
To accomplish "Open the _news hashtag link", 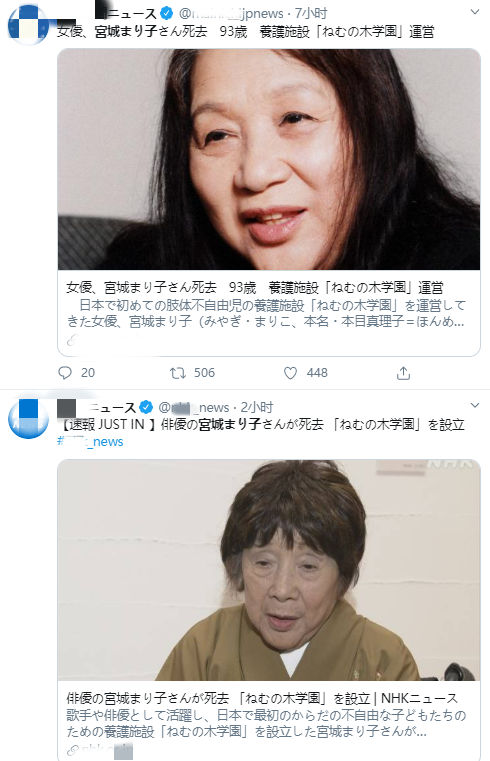I will tap(90, 442).
